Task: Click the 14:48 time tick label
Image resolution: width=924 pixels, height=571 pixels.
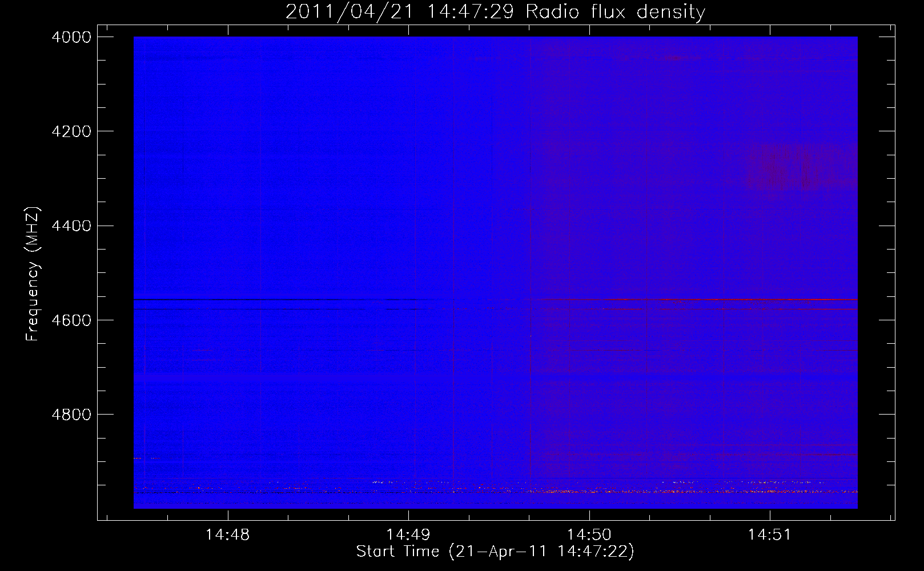Action: (227, 535)
